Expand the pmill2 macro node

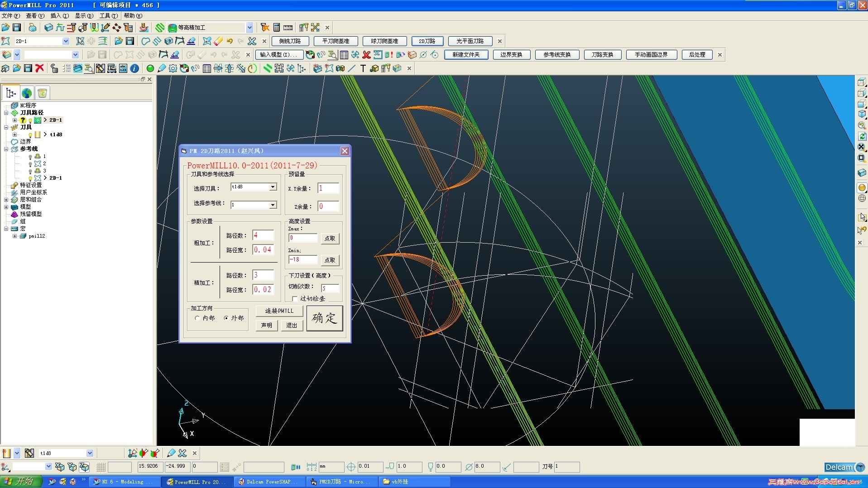tap(14, 236)
